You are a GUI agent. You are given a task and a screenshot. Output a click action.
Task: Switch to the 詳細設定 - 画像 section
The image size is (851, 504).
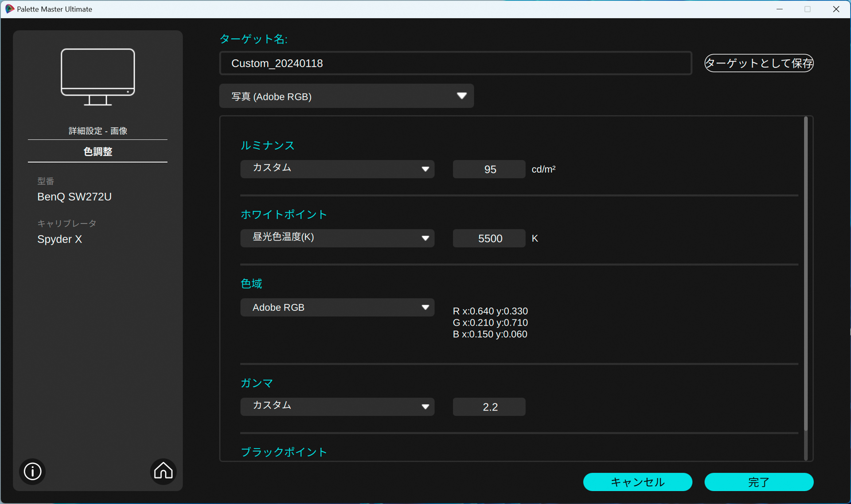(x=98, y=130)
